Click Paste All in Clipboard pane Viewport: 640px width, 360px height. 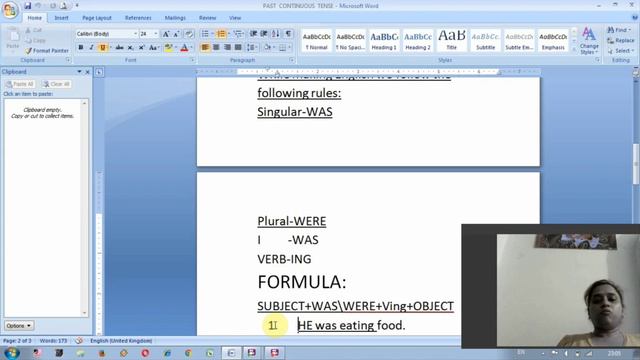click(20, 84)
